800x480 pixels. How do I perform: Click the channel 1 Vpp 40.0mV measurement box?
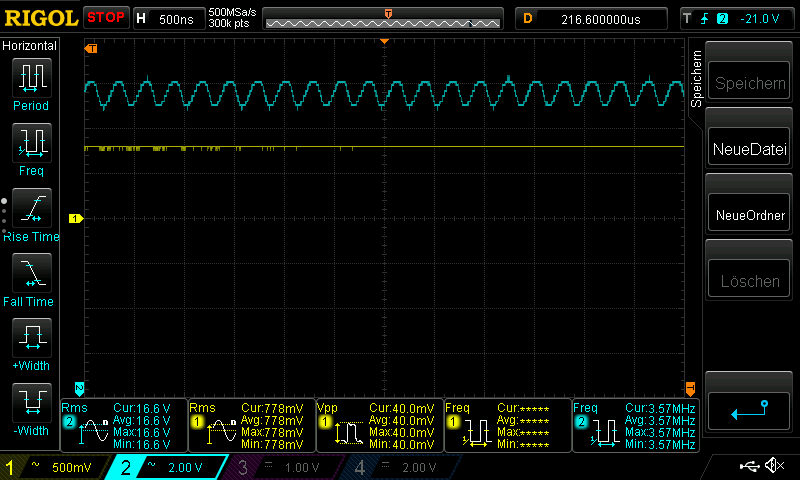click(x=380, y=425)
